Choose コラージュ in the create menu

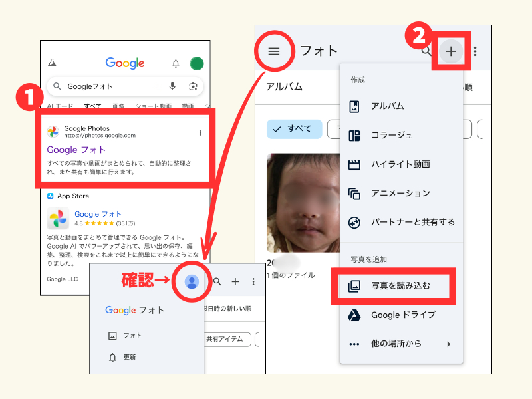tap(391, 135)
